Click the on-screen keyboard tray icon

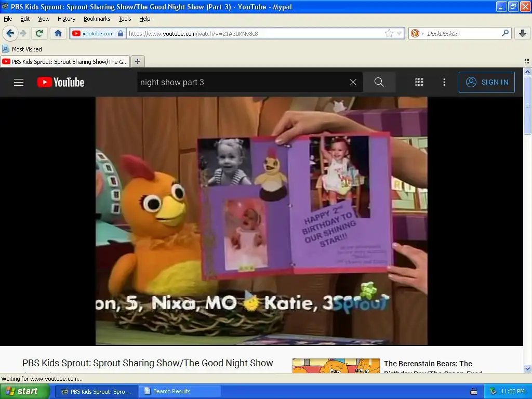[x=474, y=392]
